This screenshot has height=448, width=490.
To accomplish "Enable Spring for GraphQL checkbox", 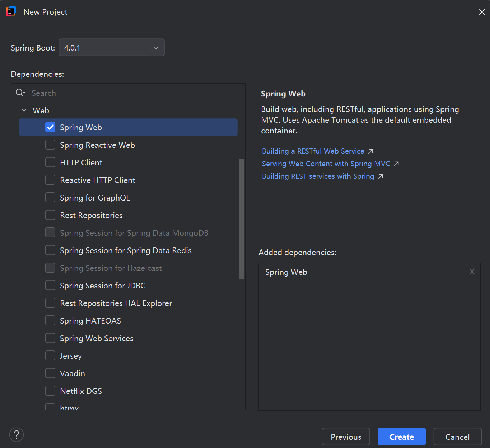I will [50, 198].
